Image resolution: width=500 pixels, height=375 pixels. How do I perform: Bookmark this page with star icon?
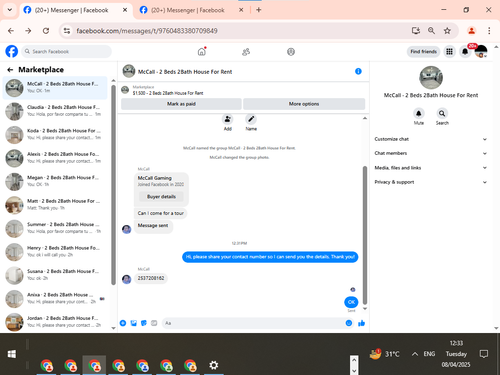point(447,31)
